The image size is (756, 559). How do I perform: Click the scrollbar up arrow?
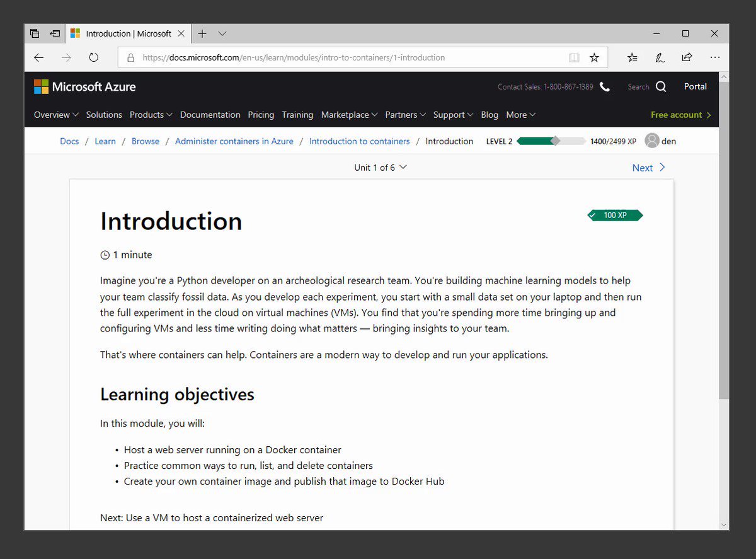[x=724, y=77]
